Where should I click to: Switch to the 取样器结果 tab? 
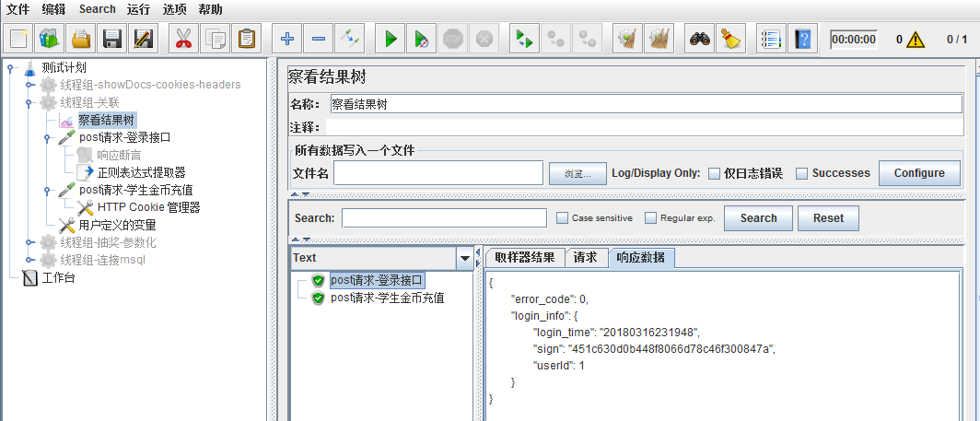(x=524, y=258)
